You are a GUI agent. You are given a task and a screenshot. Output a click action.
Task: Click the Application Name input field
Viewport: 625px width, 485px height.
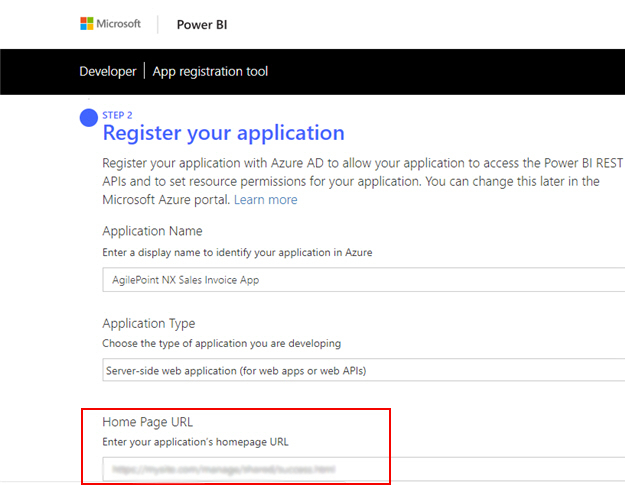pyautogui.click(x=364, y=280)
